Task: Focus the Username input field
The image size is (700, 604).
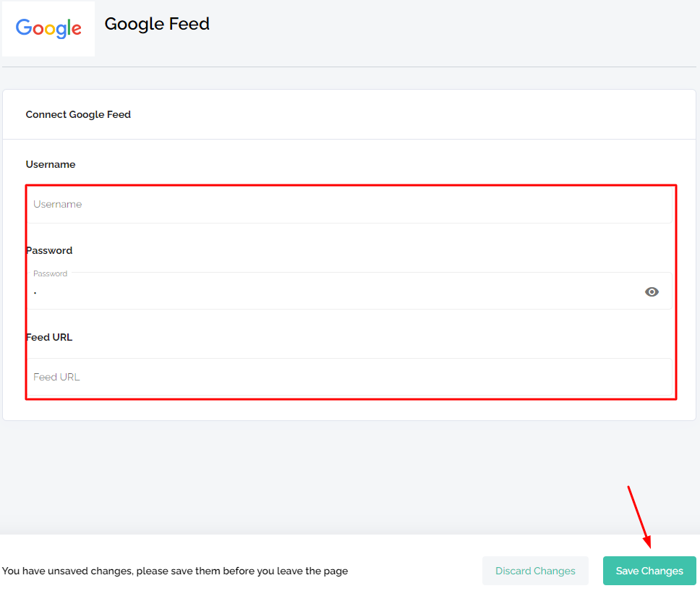Action: click(349, 204)
